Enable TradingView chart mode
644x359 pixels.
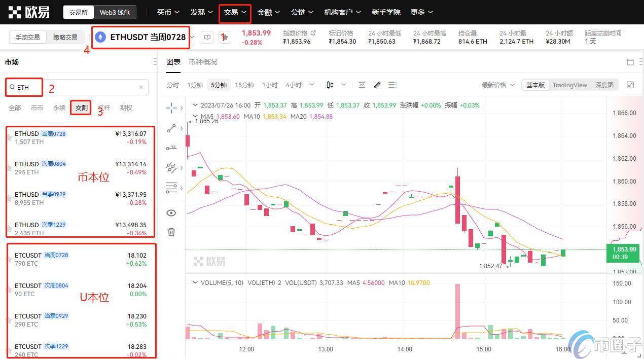click(569, 85)
